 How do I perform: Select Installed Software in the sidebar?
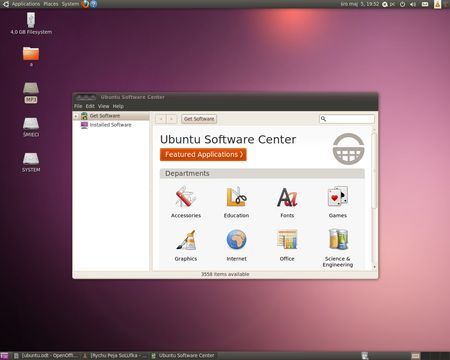pos(111,125)
